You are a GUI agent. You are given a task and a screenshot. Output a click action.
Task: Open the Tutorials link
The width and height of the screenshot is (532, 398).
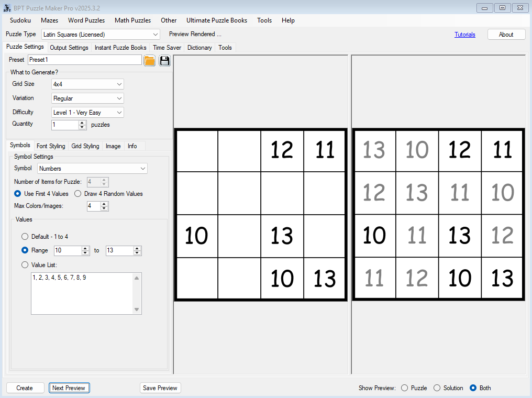pos(464,35)
